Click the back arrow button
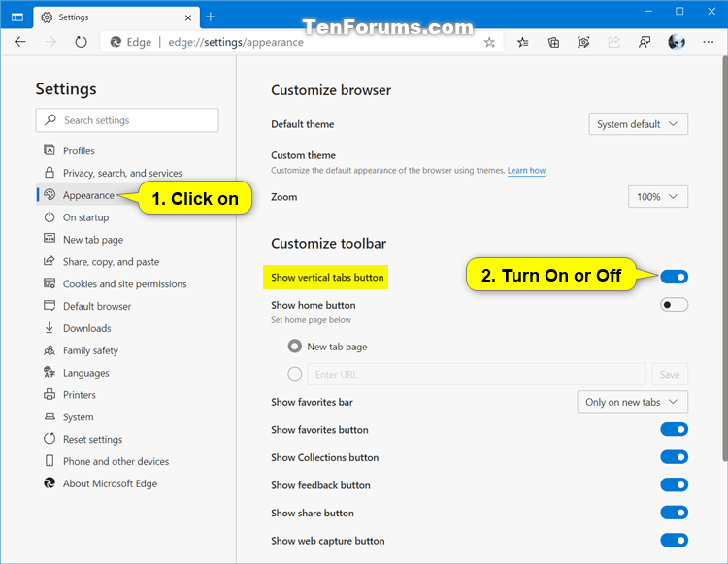 (x=20, y=42)
